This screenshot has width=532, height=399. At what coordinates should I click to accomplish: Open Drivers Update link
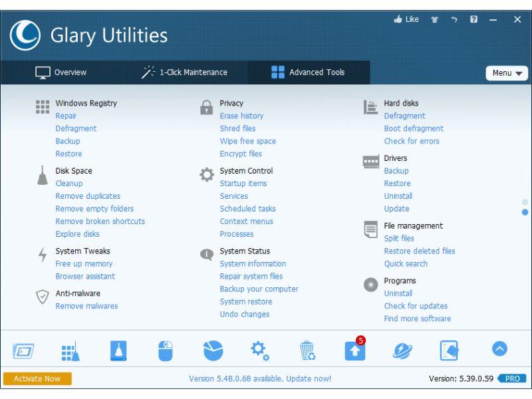(x=396, y=209)
